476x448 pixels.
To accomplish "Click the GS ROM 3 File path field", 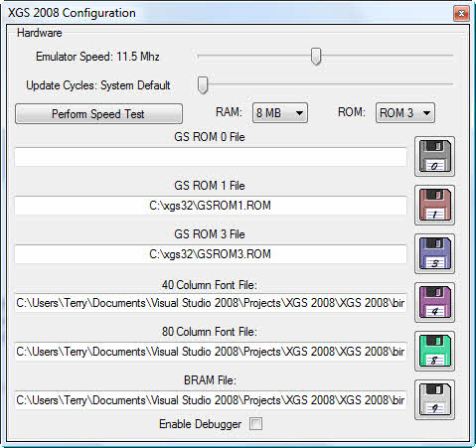I will point(211,254).
